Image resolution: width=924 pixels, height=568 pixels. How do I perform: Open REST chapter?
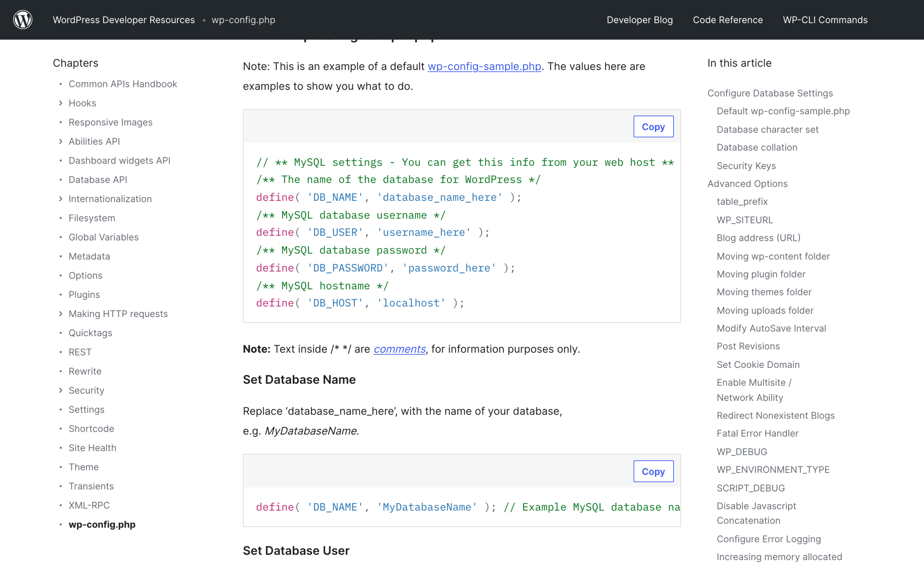pos(80,352)
